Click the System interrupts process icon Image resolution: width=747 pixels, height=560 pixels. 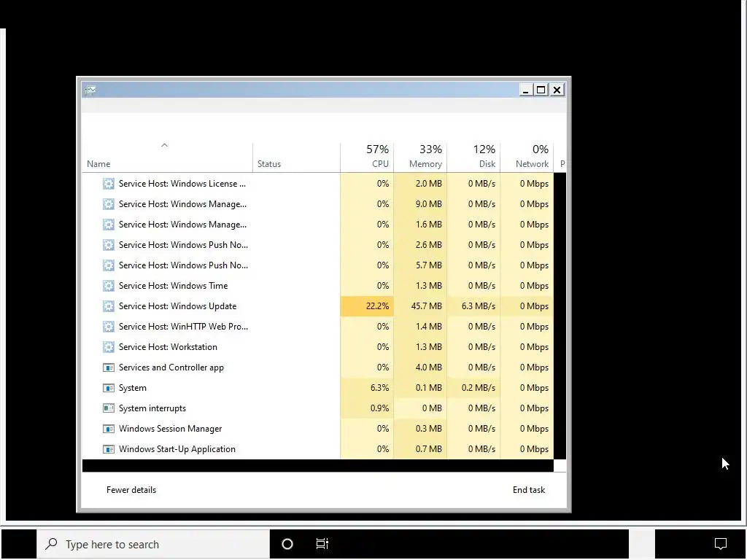click(x=109, y=408)
